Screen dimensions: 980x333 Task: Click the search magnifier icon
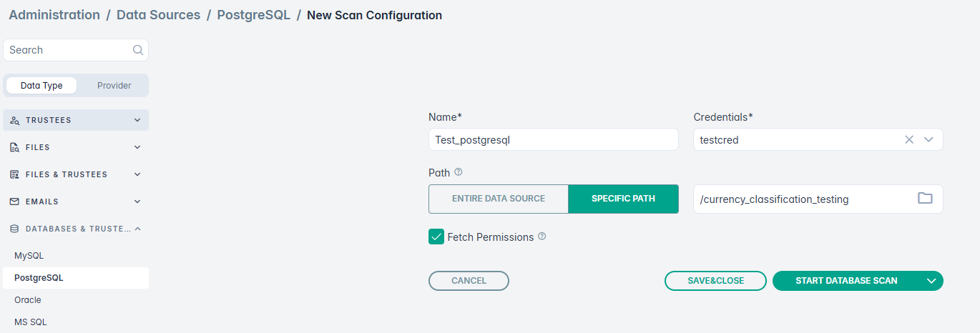tap(138, 50)
